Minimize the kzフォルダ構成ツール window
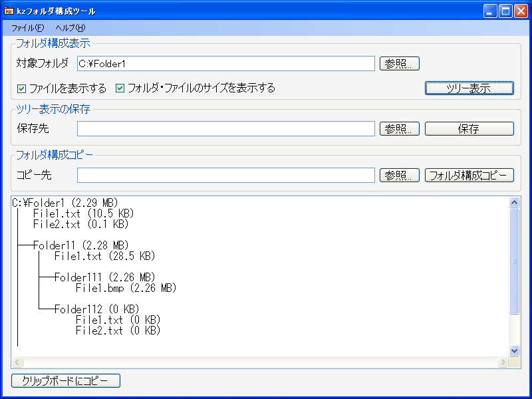The width and height of the screenshot is (532, 399). [x=490, y=11]
